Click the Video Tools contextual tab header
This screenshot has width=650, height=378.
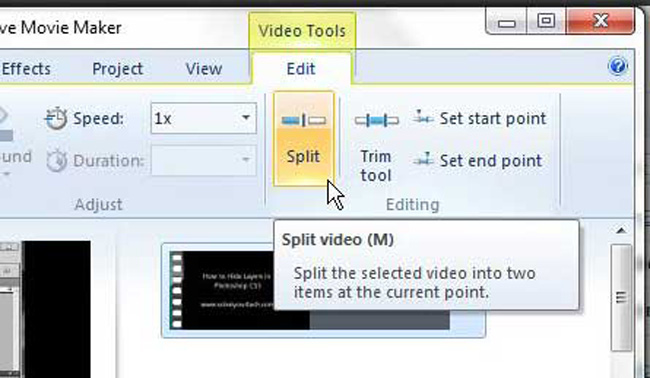pyautogui.click(x=302, y=31)
